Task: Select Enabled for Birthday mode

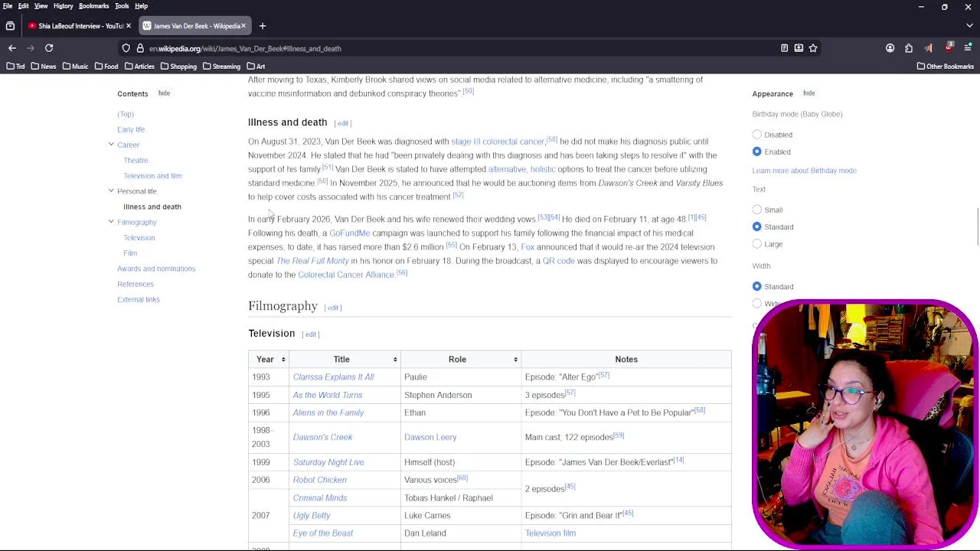Action: (x=757, y=152)
